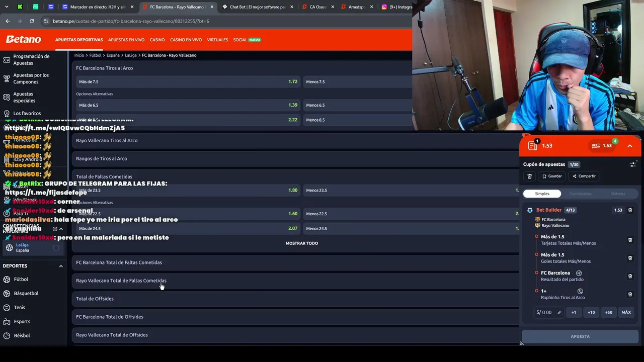Remove the Tarjetas Totales Más/Menos selection
The width and height of the screenshot is (644, 362).
(630, 240)
